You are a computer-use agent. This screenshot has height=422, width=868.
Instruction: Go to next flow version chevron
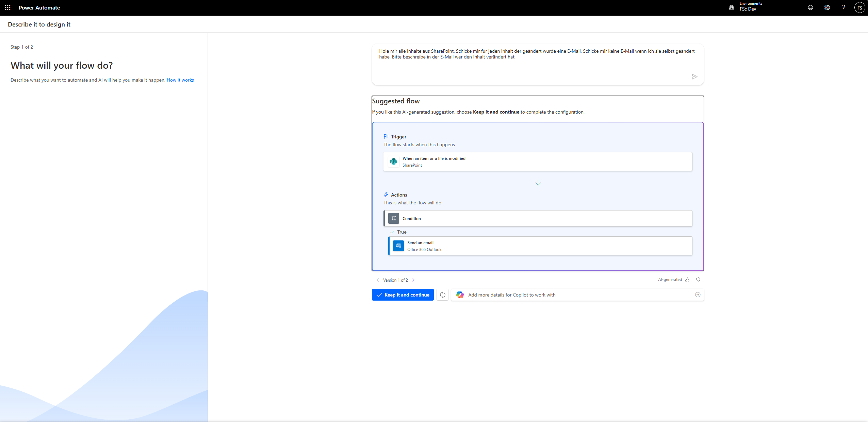[413, 280]
